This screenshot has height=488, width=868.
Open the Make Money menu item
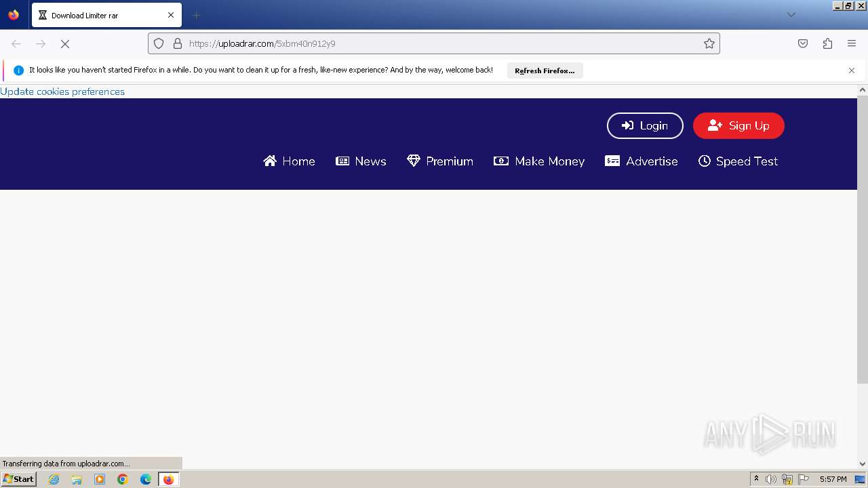coord(539,161)
